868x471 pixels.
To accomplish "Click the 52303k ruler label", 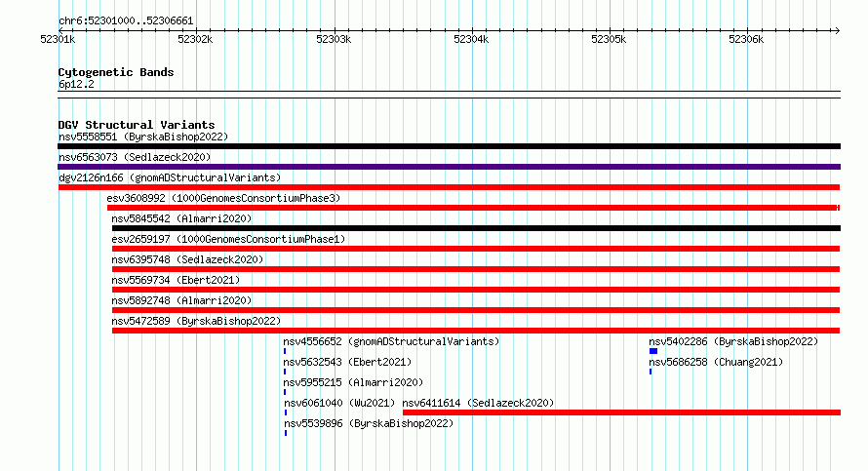I will (334, 39).
